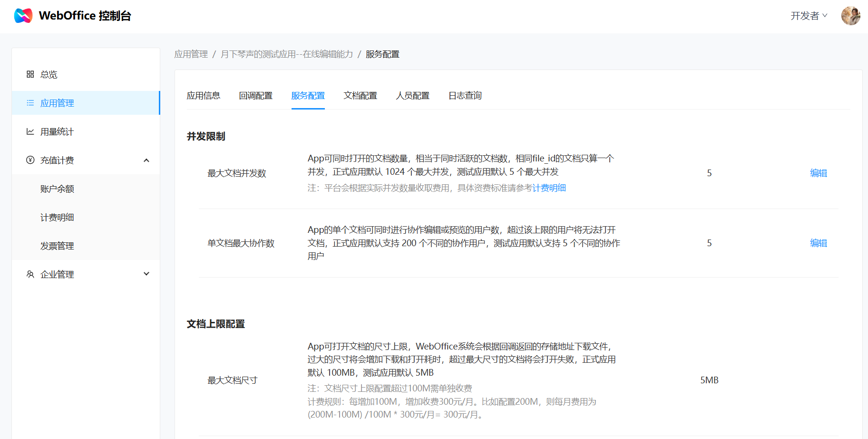The width and height of the screenshot is (868, 439).
Task: Click the 5MB size value
Action: pyautogui.click(x=709, y=380)
